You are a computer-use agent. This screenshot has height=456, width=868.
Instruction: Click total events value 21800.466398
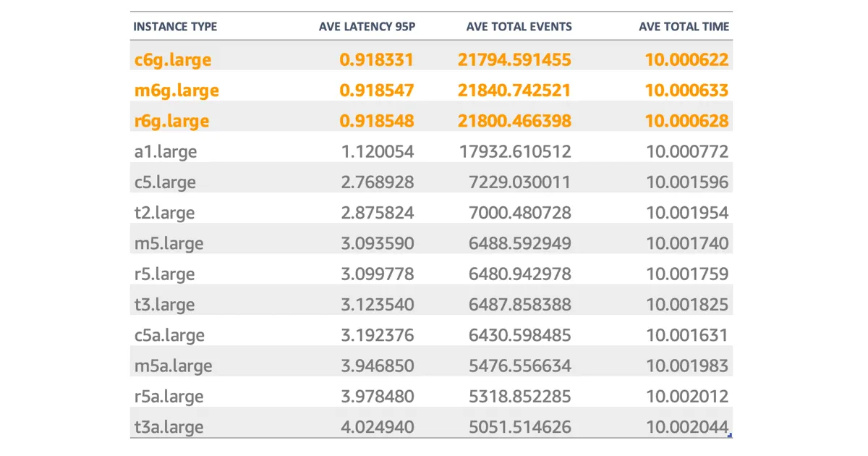pos(514,120)
